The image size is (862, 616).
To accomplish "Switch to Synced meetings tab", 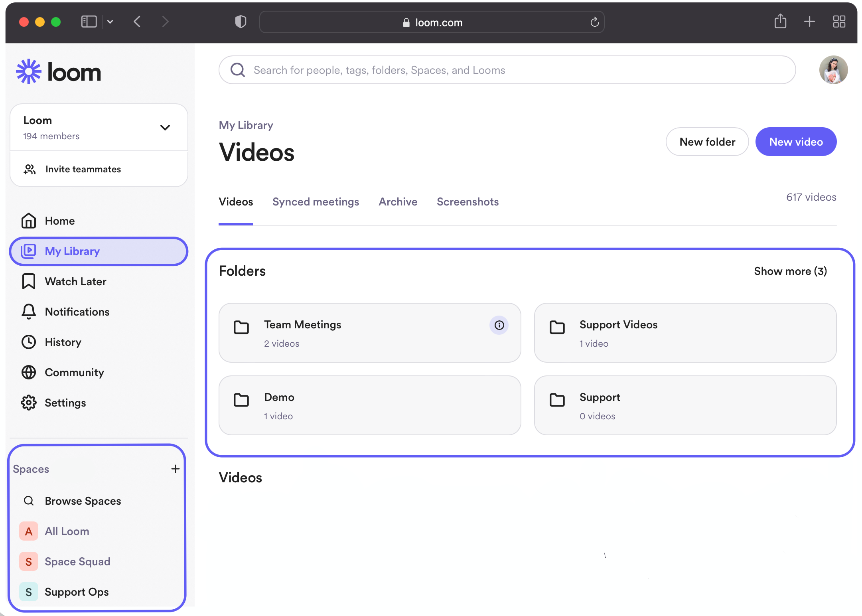I will click(316, 202).
